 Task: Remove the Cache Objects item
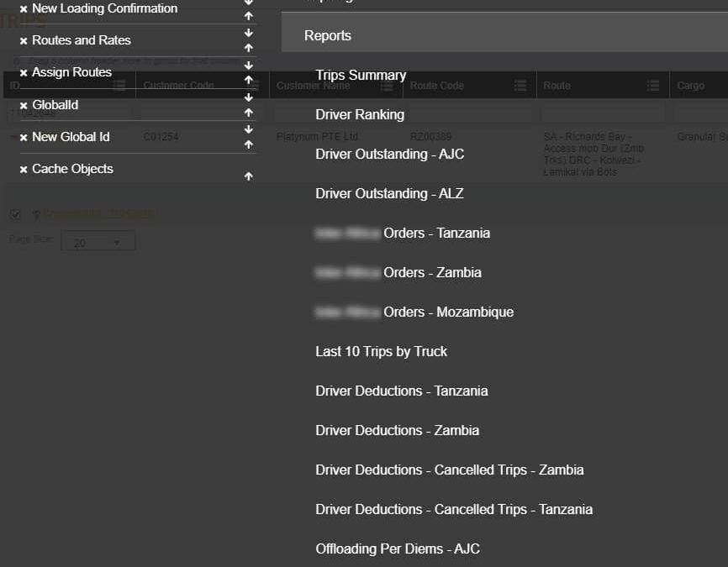click(x=24, y=170)
